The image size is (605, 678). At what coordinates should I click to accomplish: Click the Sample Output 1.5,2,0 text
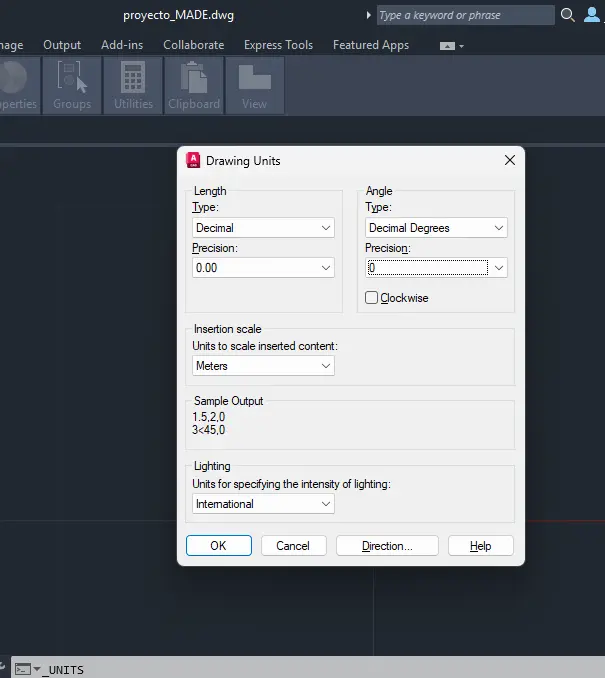209,417
